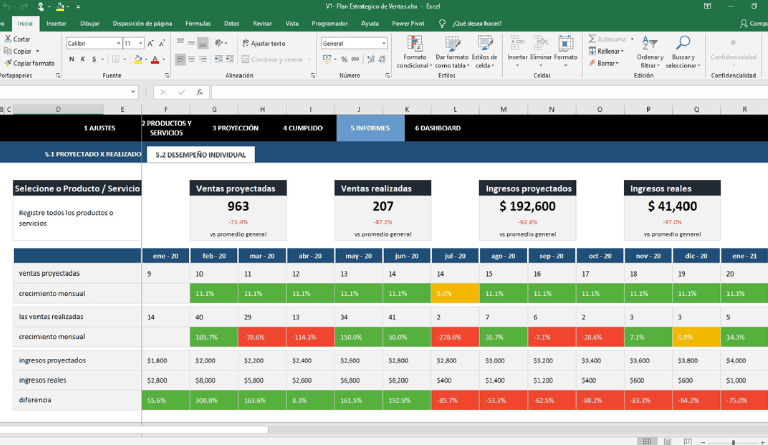Click the accounting number format icon

click(327, 59)
